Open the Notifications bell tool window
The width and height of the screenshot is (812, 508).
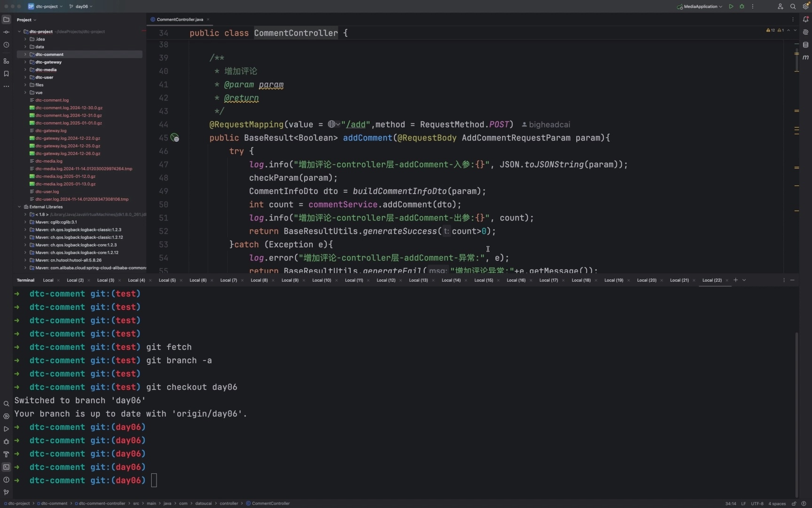(805, 19)
